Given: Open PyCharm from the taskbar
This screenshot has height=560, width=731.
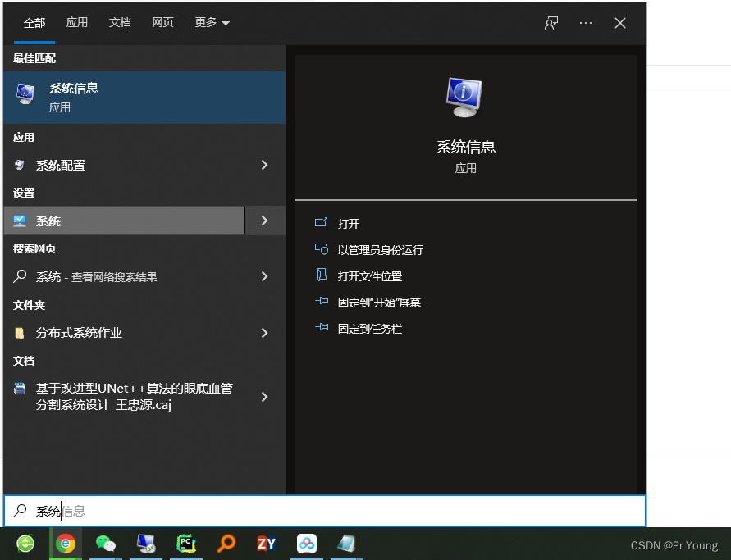Looking at the screenshot, I should click(186, 544).
